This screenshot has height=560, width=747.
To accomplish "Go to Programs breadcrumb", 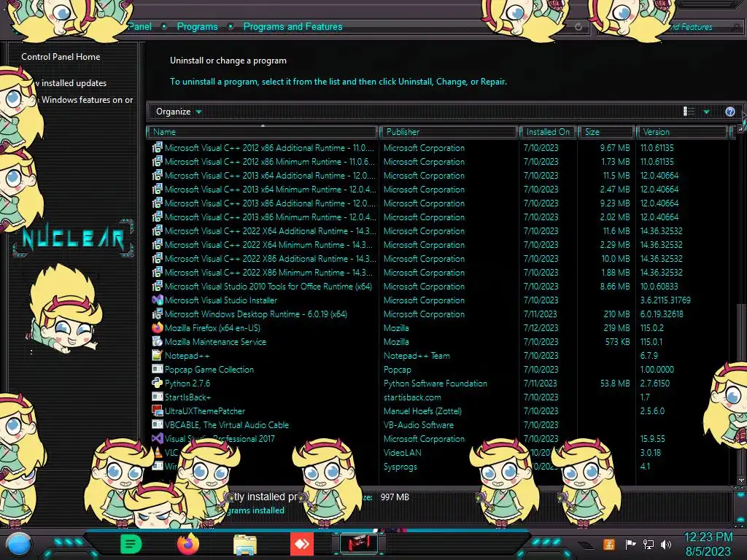I will tap(197, 27).
